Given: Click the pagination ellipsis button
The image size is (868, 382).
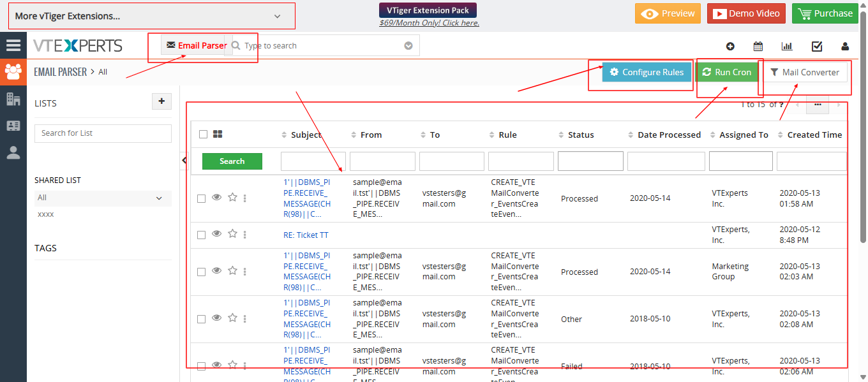Looking at the screenshot, I should [817, 104].
